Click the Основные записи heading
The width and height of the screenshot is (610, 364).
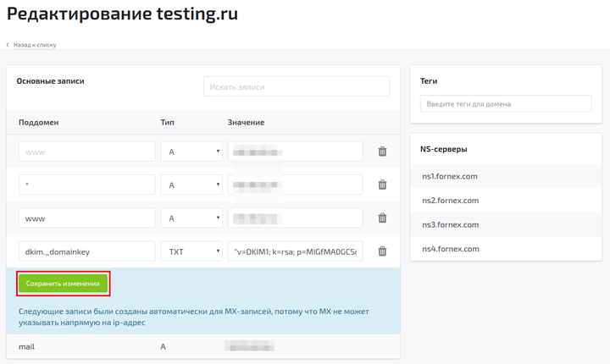50,81
